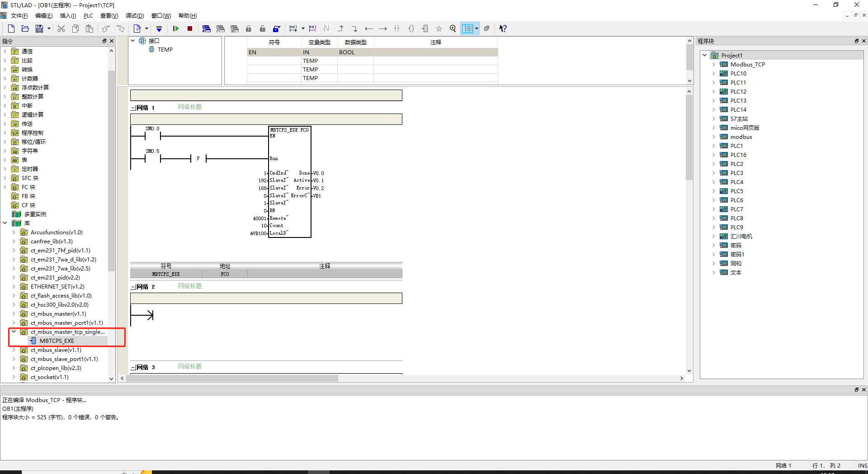This screenshot has height=474, width=868.
Task: Toggle the highlighted table view button
Action: (x=468, y=28)
